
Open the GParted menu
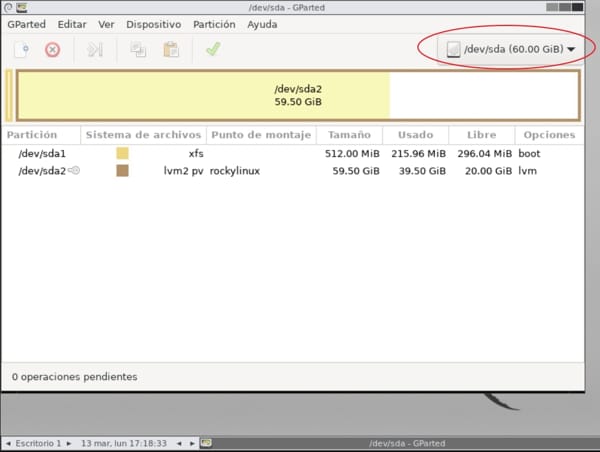click(x=26, y=24)
